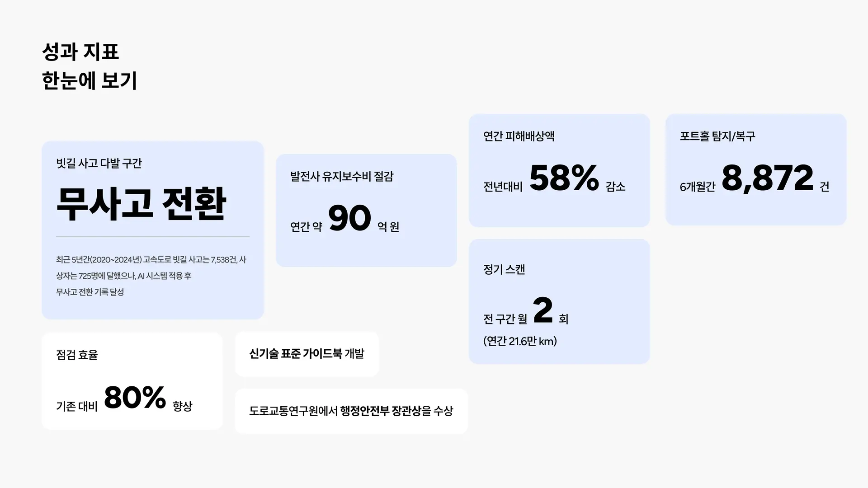Select the "(연간 21.6만 km)" note
Viewport: 868px width, 488px height.
tap(520, 341)
